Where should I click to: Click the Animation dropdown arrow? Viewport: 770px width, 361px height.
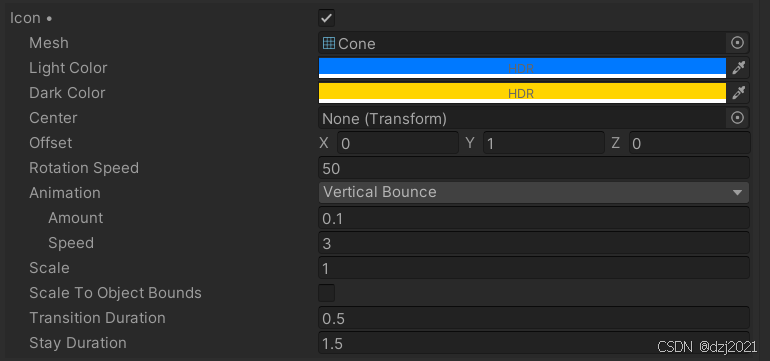coord(737,193)
